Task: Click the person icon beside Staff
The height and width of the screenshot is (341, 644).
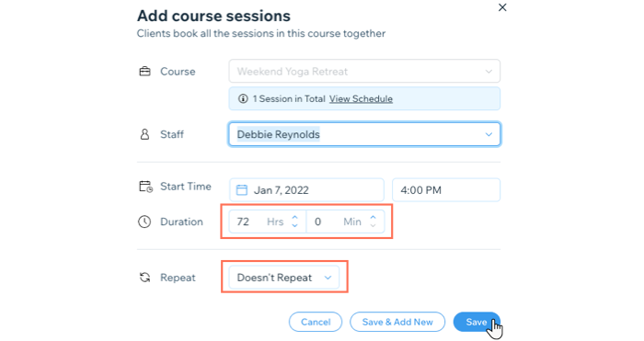Action: (x=144, y=134)
